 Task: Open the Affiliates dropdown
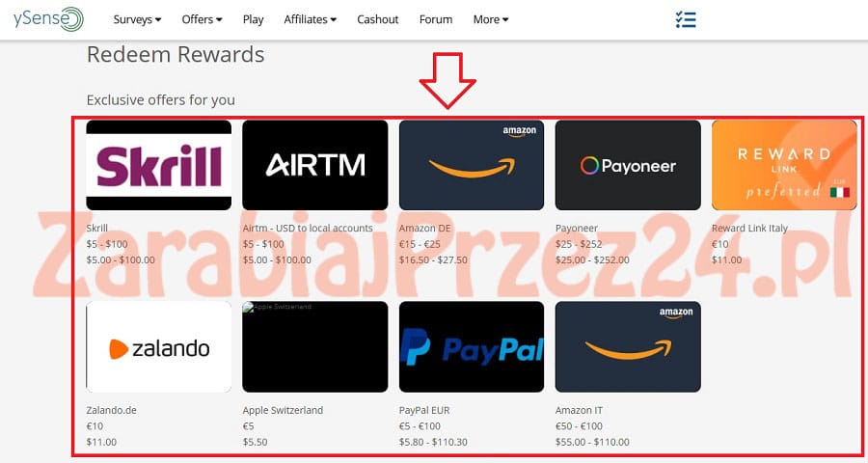click(x=310, y=19)
